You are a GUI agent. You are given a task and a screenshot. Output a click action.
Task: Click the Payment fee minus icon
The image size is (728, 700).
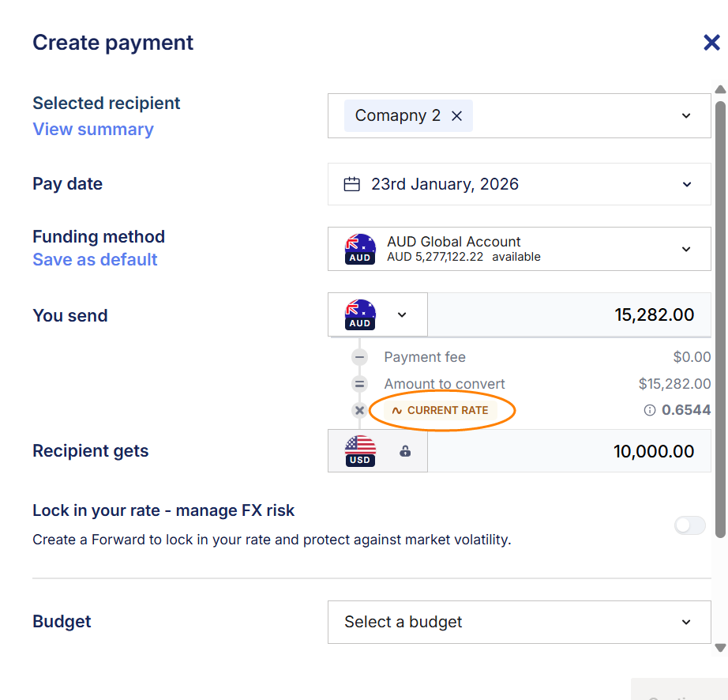360,357
